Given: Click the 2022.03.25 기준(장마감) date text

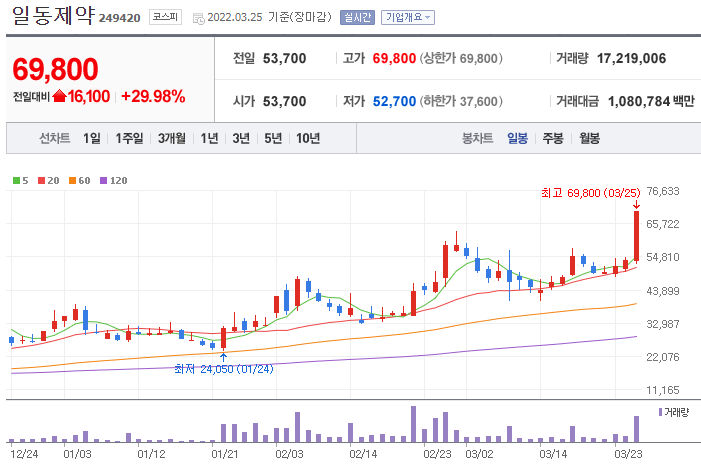Looking at the screenshot, I should pyautogui.click(x=270, y=17).
